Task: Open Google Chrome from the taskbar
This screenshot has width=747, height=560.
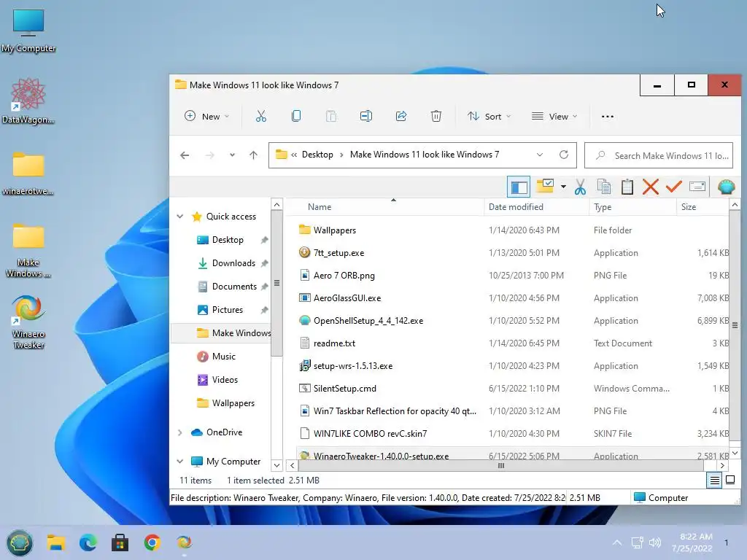Action: (x=152, y=542)
